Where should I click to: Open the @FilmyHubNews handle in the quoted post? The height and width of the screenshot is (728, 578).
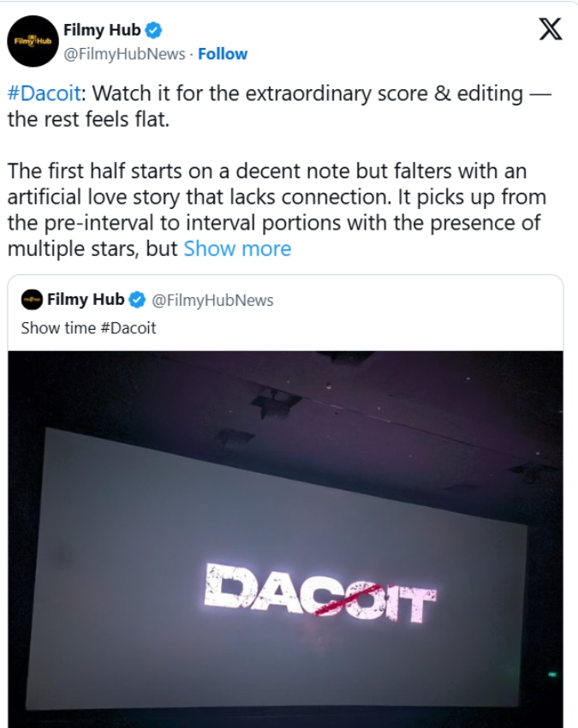point(212,300)
